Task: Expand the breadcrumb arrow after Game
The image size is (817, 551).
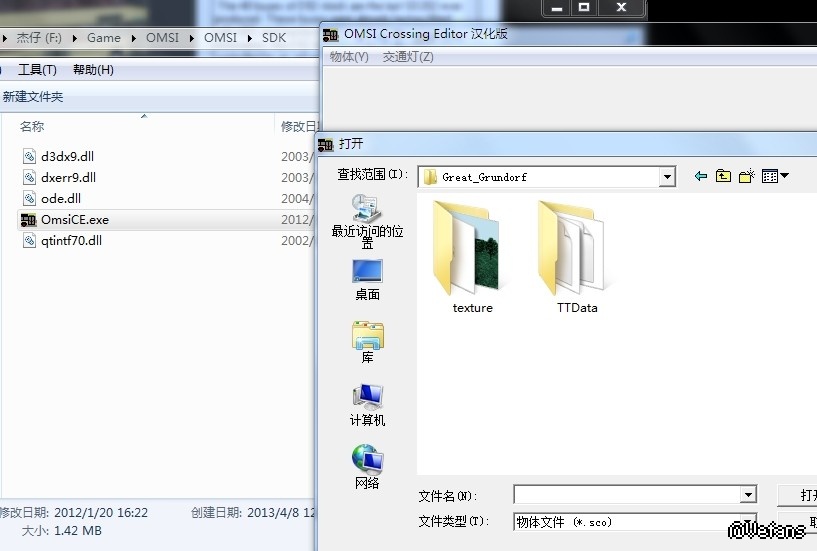Action: (x=134, y=38)
